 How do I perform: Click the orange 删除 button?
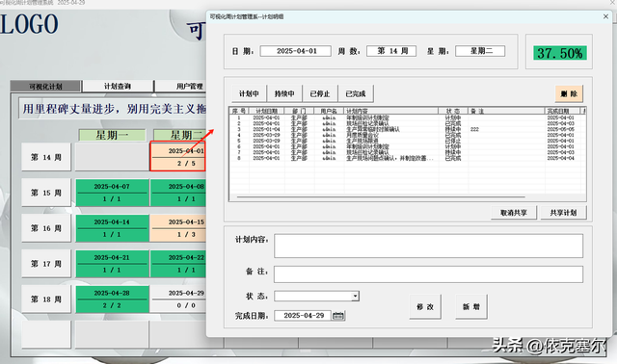[x=569, y=93]
